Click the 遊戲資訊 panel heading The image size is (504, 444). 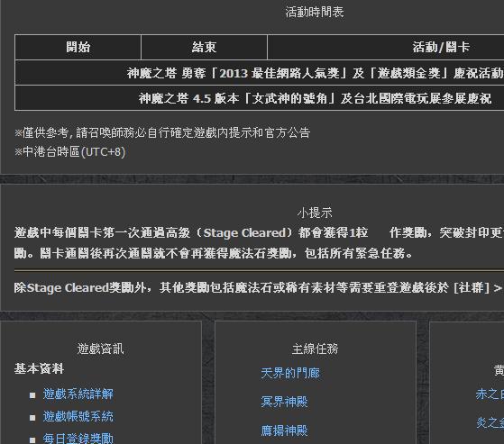click(100, 349)
